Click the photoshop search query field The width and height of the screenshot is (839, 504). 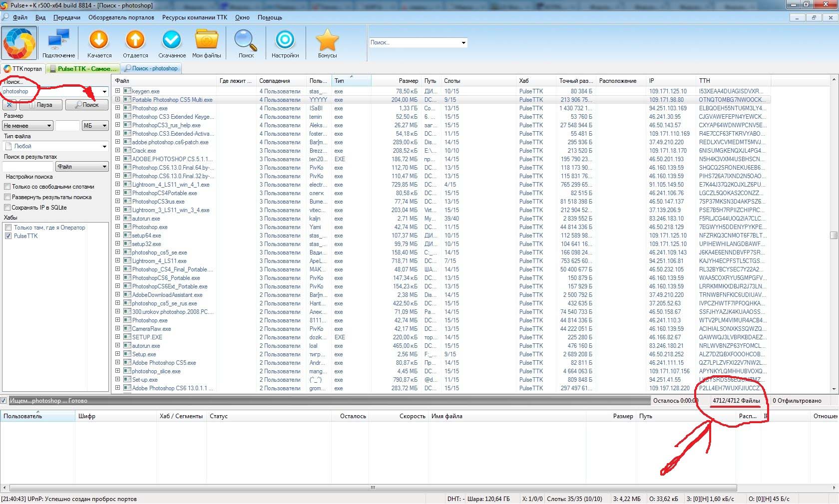50,92
